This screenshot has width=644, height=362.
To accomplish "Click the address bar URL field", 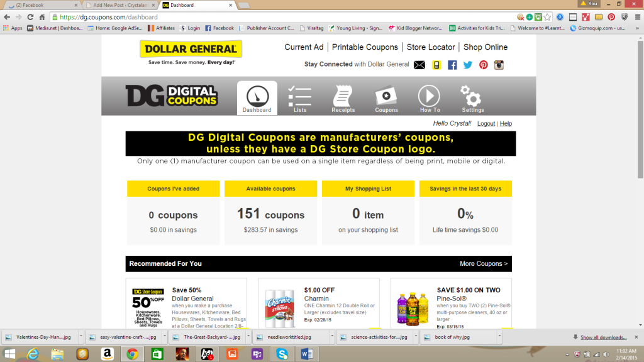I will (x=284, y=17).
